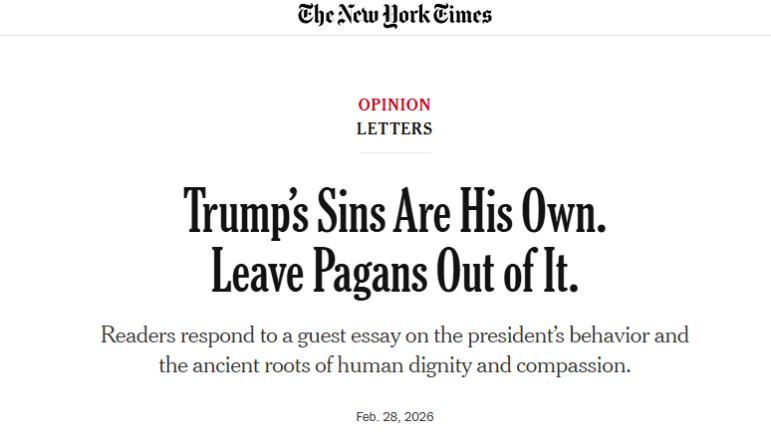771x442 pixels.
Task: Click the Feb. 28, 2026 publication date
Action: (x=395, y=416)
